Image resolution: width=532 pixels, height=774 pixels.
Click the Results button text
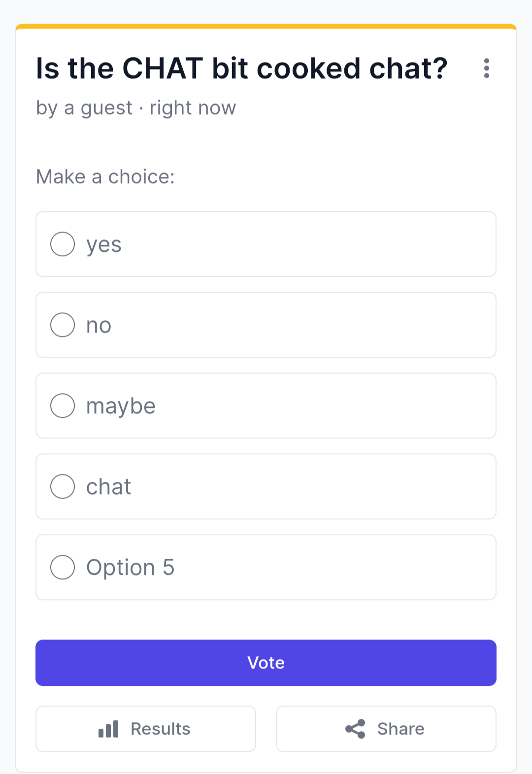pyautogui.click(x=161, y=729)
